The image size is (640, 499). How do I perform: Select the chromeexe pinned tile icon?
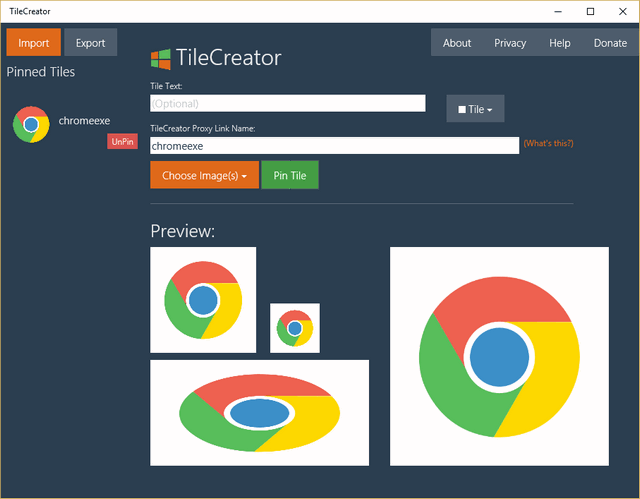click(31, 124)
